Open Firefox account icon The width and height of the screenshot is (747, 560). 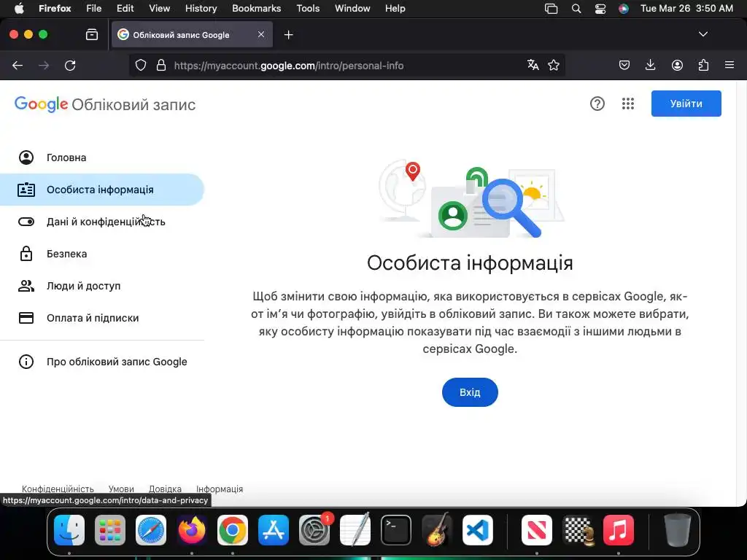tap(677, 65)
